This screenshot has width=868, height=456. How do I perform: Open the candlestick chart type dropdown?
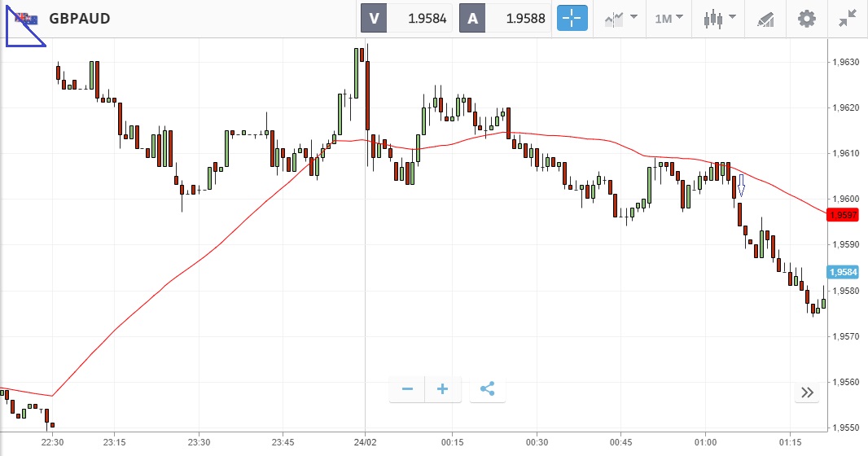tap(721, 18)
